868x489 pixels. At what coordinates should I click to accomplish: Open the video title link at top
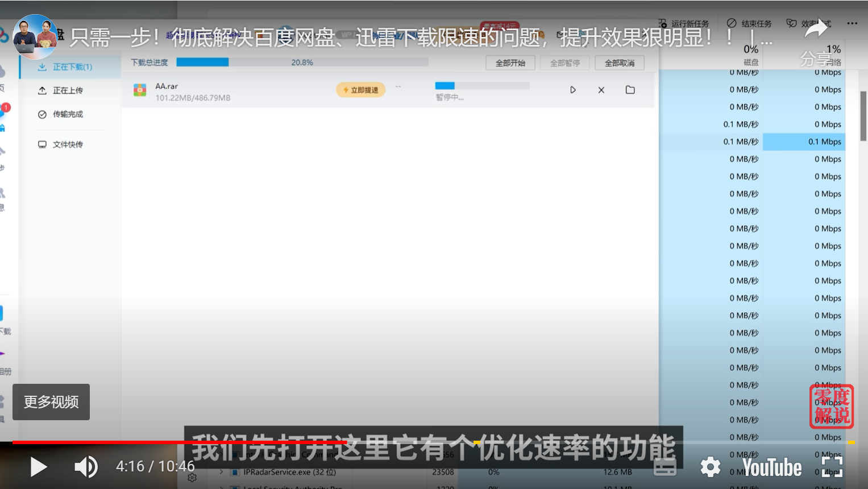[421, 38]
